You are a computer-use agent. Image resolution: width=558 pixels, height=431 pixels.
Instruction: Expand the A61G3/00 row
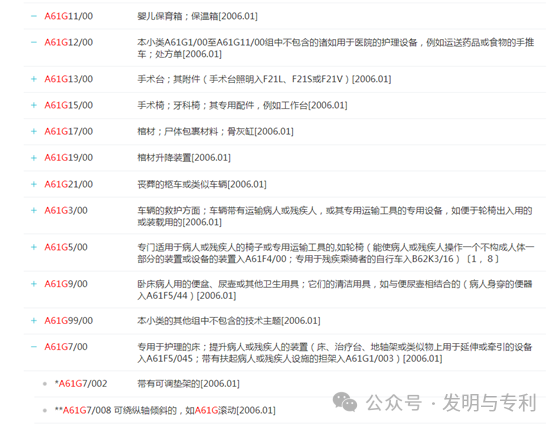pos(34,210)
